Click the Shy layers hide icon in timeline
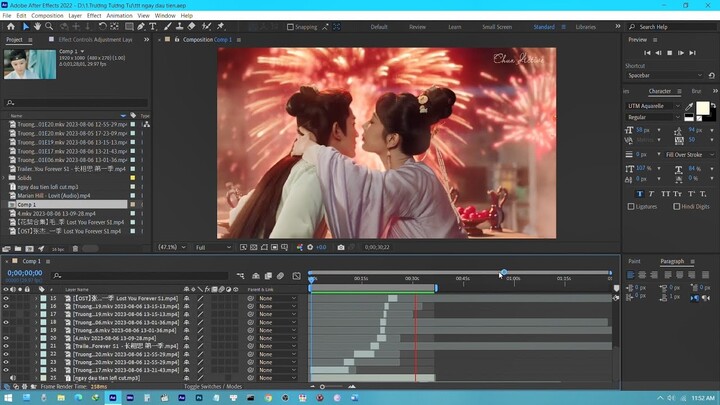 (256, 276)
